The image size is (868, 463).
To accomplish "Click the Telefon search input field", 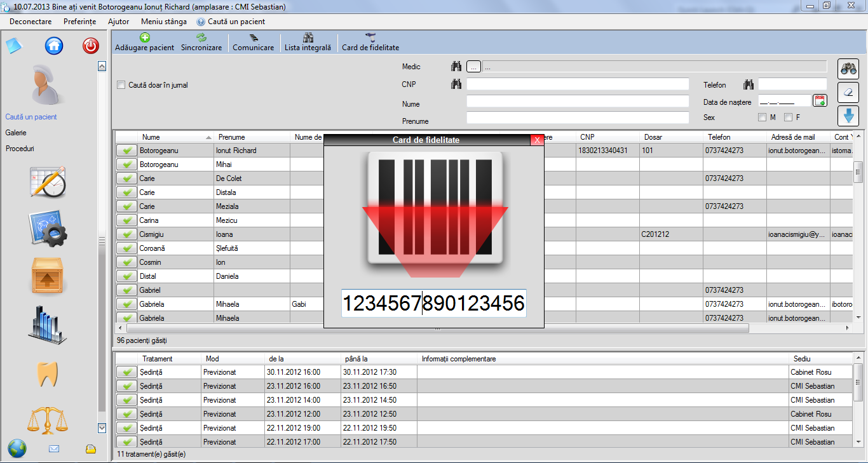I will [x=792, y=84].
